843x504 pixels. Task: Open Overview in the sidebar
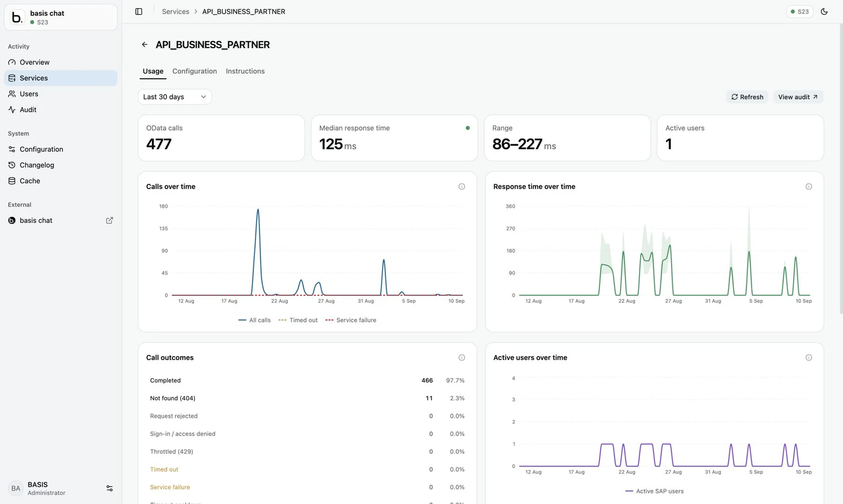pyautogui.click(x=61, y=62)
